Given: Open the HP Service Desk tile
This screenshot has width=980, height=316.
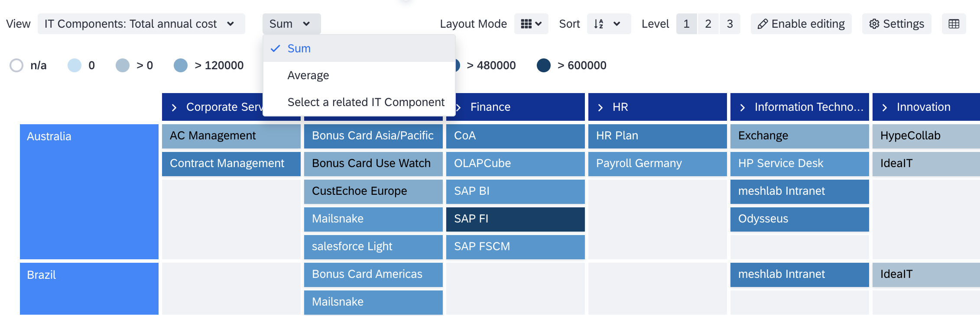Looking at the screenshot, I should [x=800, y=164].
